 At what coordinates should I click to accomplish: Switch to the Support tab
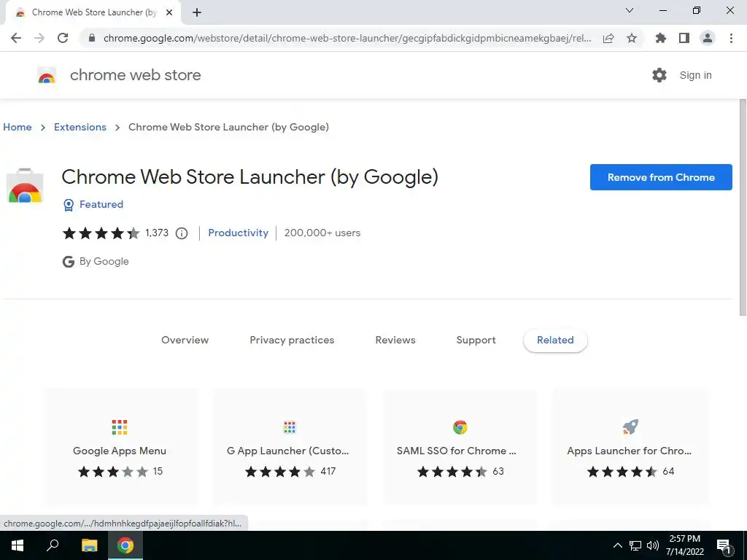coord(476,340)
